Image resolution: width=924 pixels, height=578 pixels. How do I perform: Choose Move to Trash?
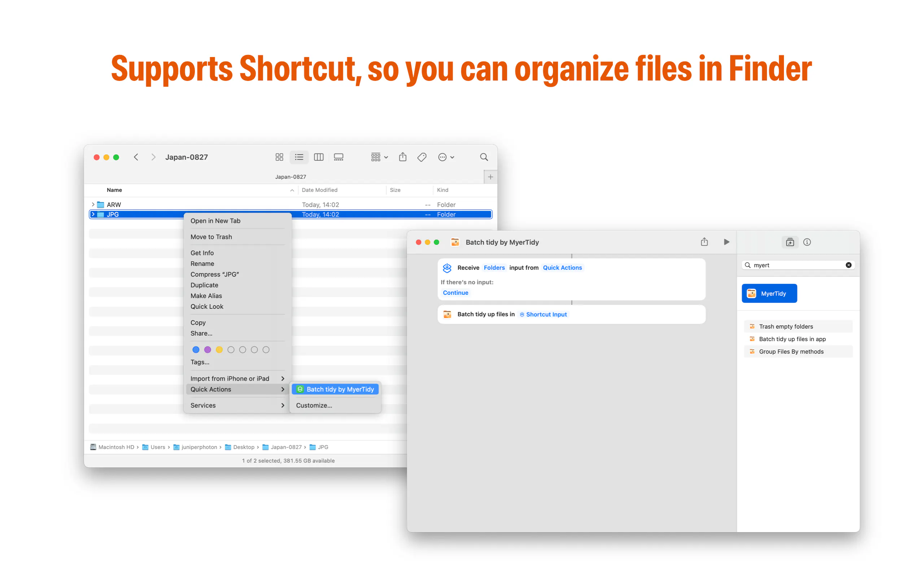[211, 237]
